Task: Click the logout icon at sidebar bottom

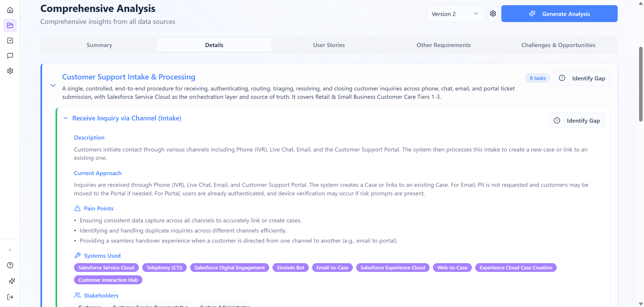Action: (x=10, y=297)
